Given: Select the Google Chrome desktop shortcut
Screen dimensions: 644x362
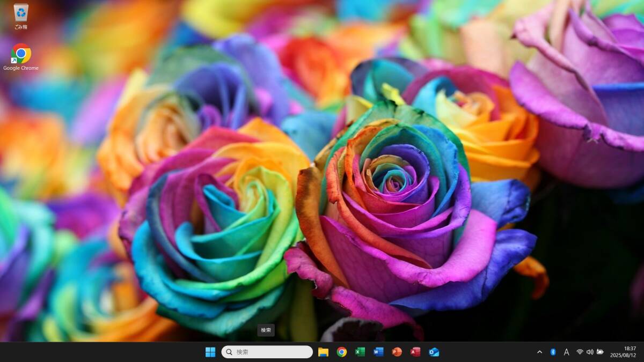Looking at the screenshot, I should pyautogui.click(x=21, y=57).
